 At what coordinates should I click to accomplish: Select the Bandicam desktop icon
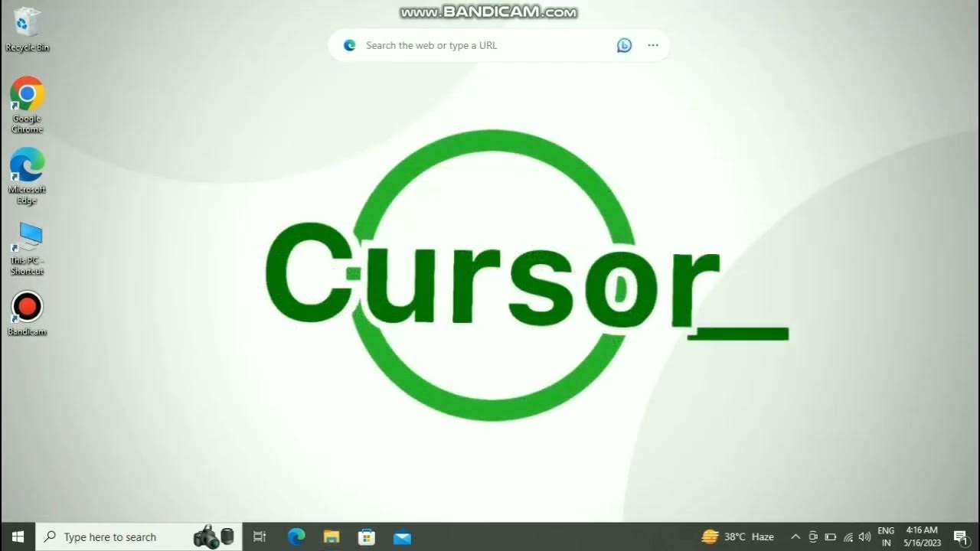tap(27, 314)
